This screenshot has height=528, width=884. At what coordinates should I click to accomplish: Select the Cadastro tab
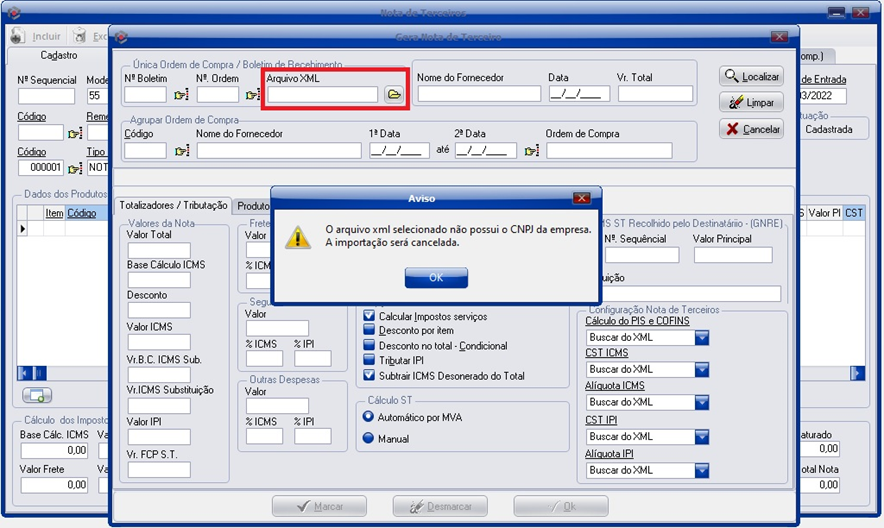(x=58, y=55)
